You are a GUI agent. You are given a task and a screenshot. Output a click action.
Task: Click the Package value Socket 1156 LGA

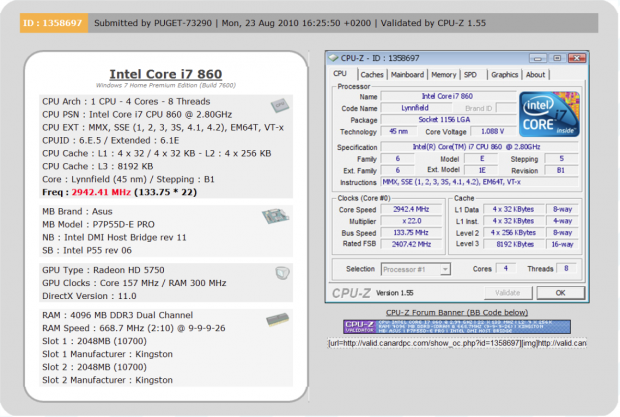point(448,120)
